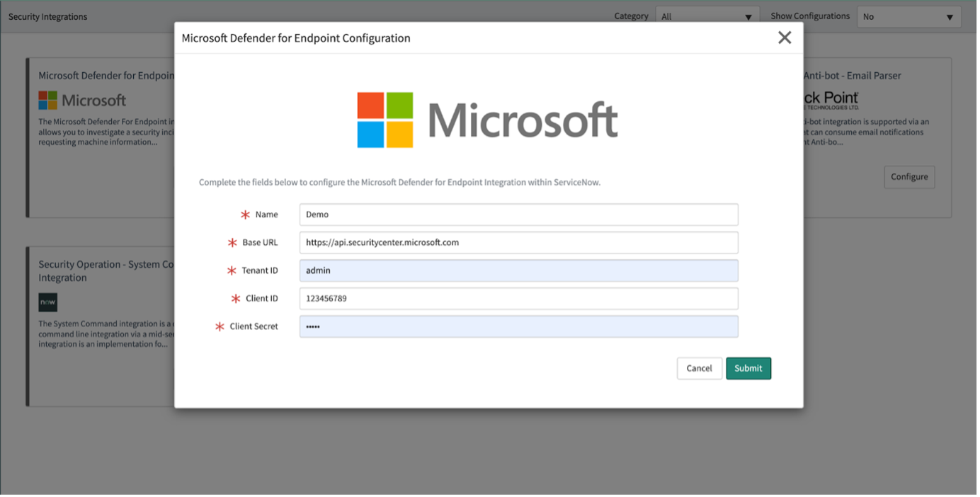Click the 'Microsoft Defender for Endpoint Configuration' dialog title
The width and height of the screenshot is (980, 497).
click(x=296, y=38)
